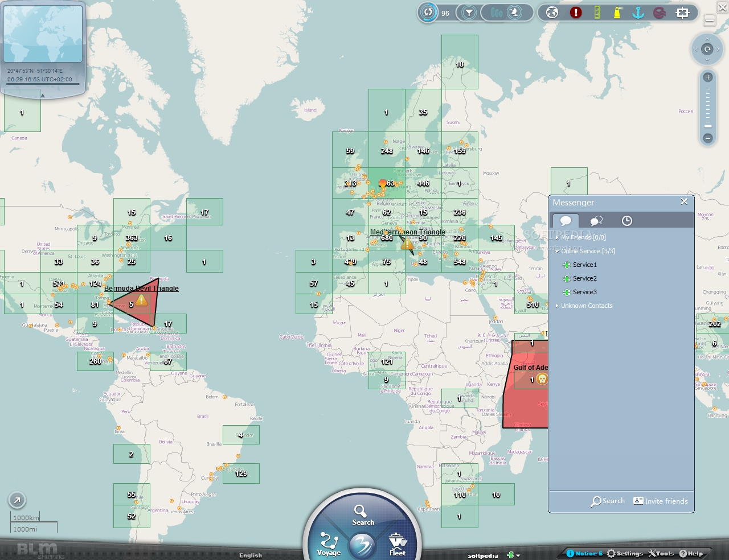
Task: Collapse the overview minimap panel arrow
Action: click(x=43, y=96)
